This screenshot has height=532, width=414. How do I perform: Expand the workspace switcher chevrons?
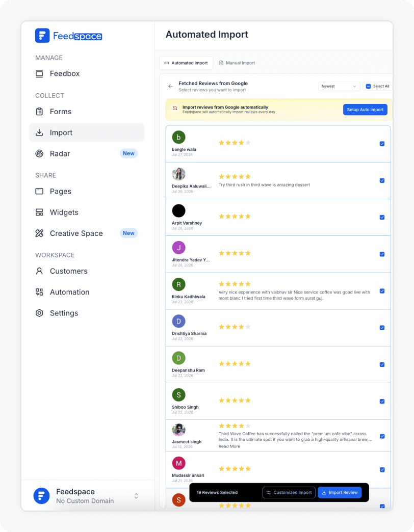click(x=136, y=496)
